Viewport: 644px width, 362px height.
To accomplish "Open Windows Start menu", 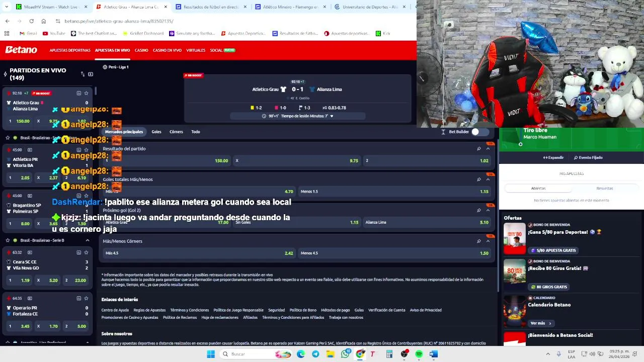I will (x=211, y=354).
